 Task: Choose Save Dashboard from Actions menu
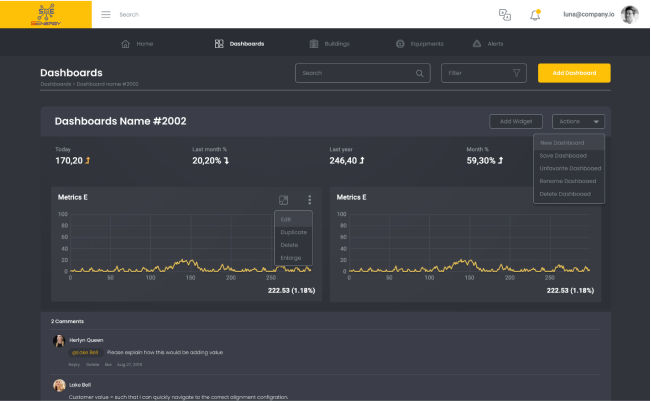click(569, 156)
